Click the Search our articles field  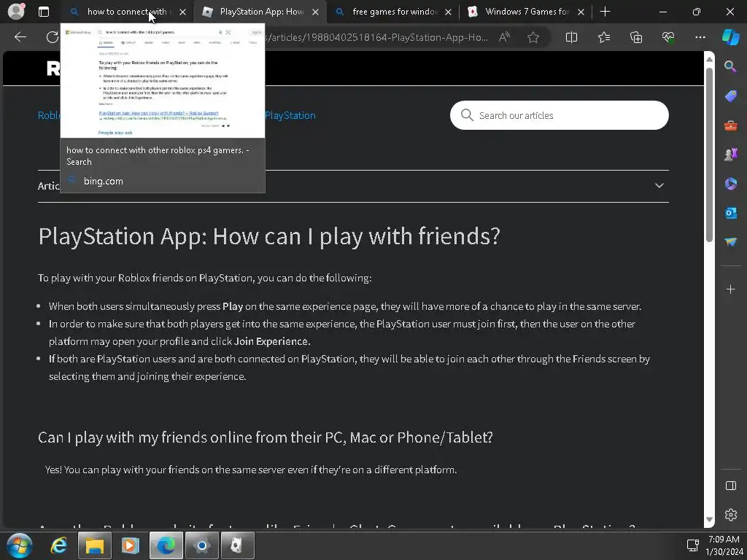point(560,115)
